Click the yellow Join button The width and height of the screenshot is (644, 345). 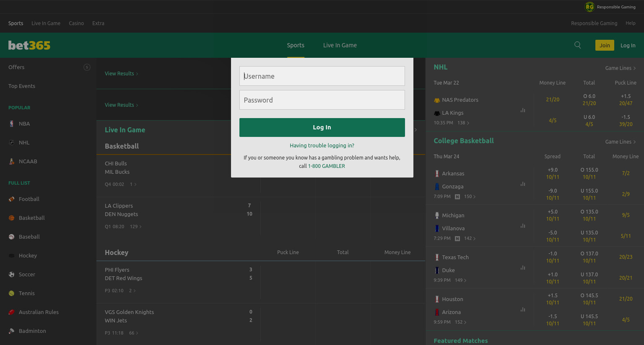coord(605,45)
